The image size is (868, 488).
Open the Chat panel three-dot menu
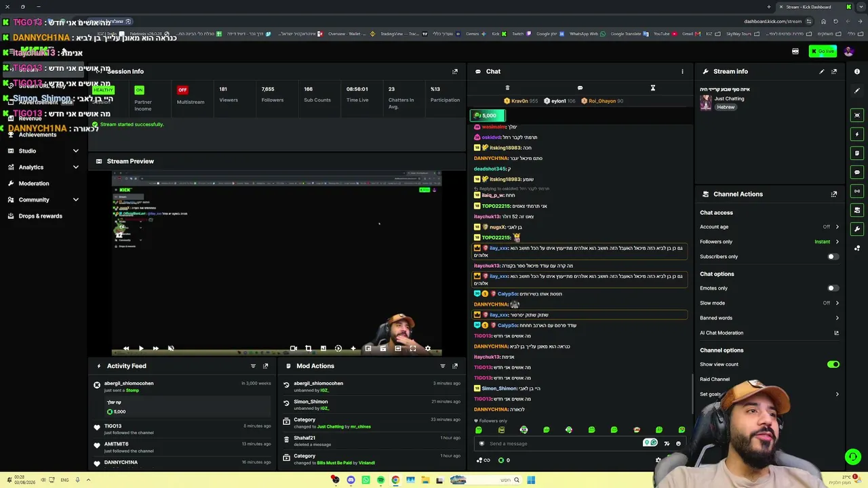click(x=682, y=71)
